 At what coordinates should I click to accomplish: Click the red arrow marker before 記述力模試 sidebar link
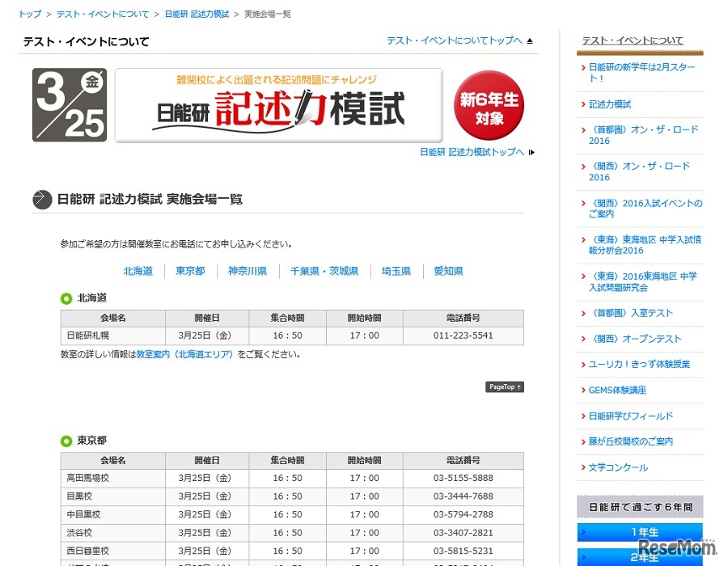[582, 104]
